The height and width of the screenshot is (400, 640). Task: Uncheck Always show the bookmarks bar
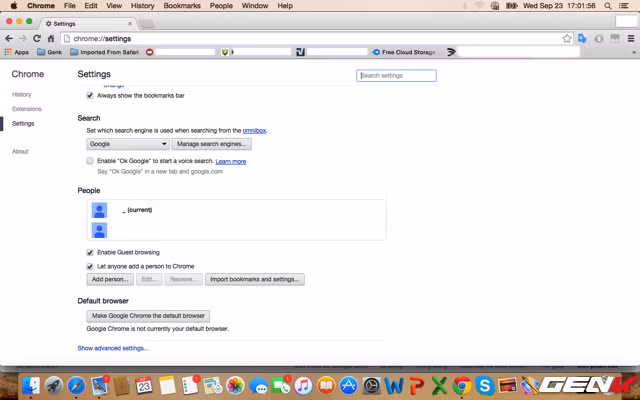(x=90, y=95)
